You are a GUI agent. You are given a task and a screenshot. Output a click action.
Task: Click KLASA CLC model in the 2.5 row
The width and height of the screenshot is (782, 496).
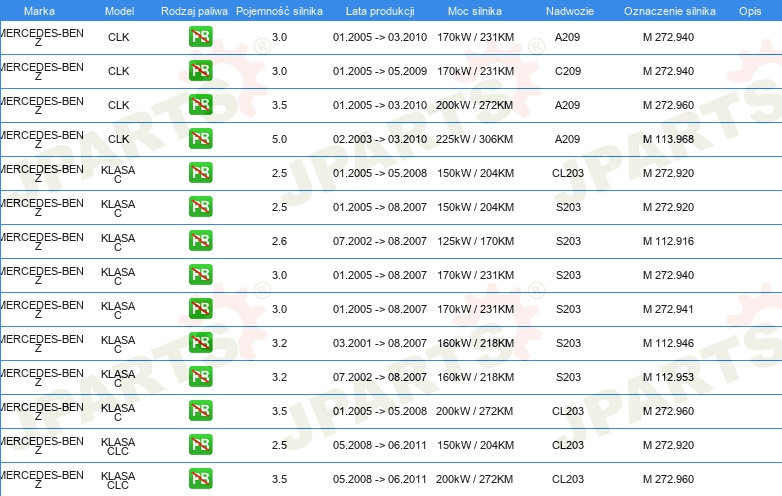(x=118, y=446)
